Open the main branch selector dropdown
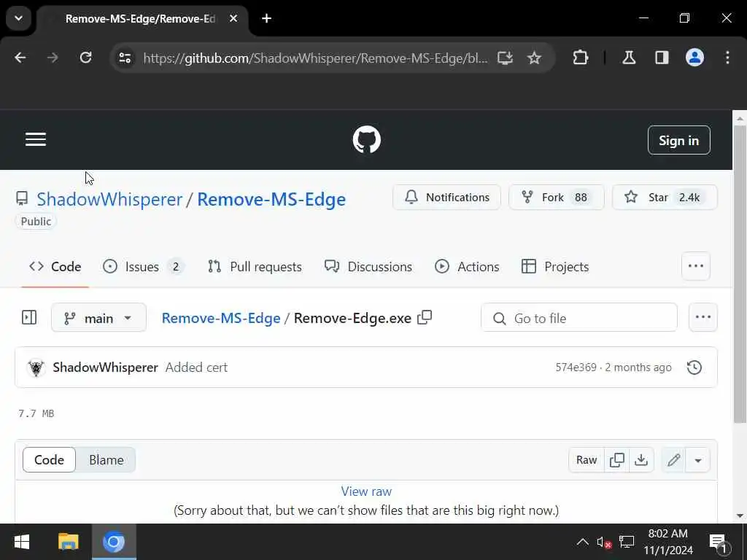This screenshot has height=560, width=747. pos(98,318)
